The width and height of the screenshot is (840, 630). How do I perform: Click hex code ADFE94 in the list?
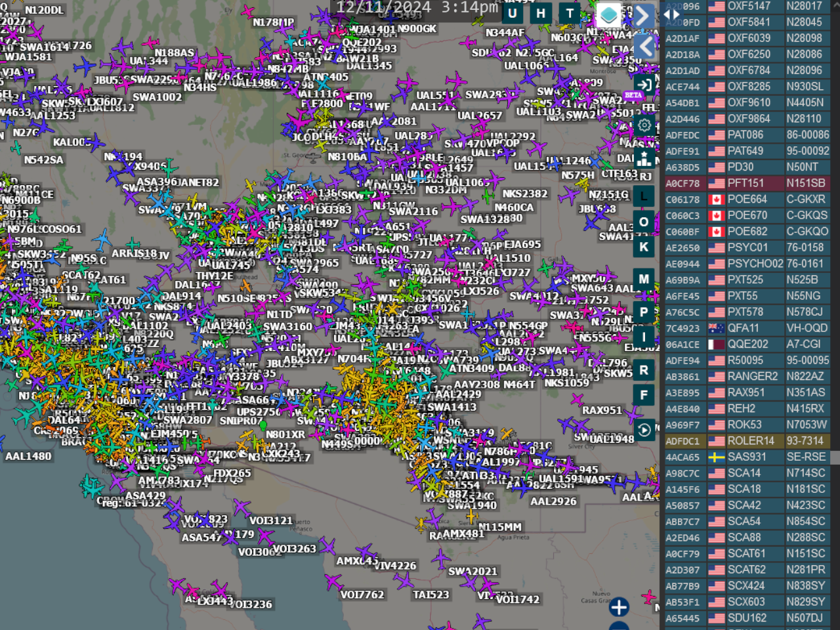click(x=682, y=361)
